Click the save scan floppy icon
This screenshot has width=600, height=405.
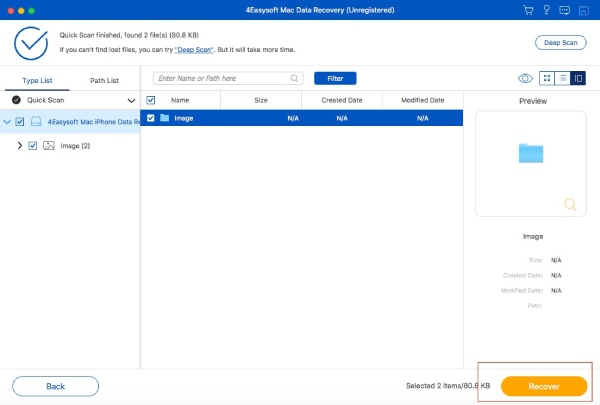click(584, 10)
